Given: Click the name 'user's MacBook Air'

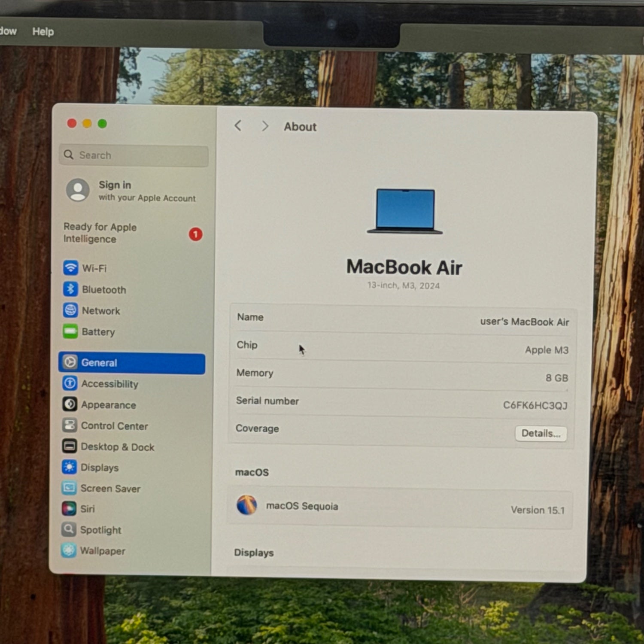Looking at the screenshot, I should click(525, 322).
